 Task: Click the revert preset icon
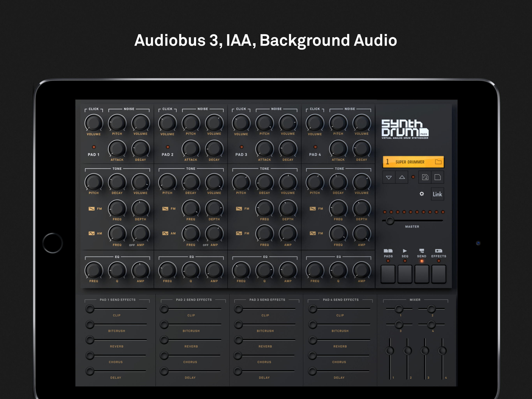[425, 177]
